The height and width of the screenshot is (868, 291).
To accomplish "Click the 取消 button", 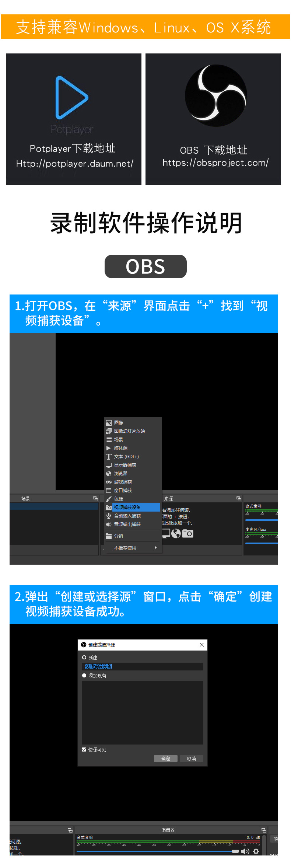I will (x=192, y=759).
